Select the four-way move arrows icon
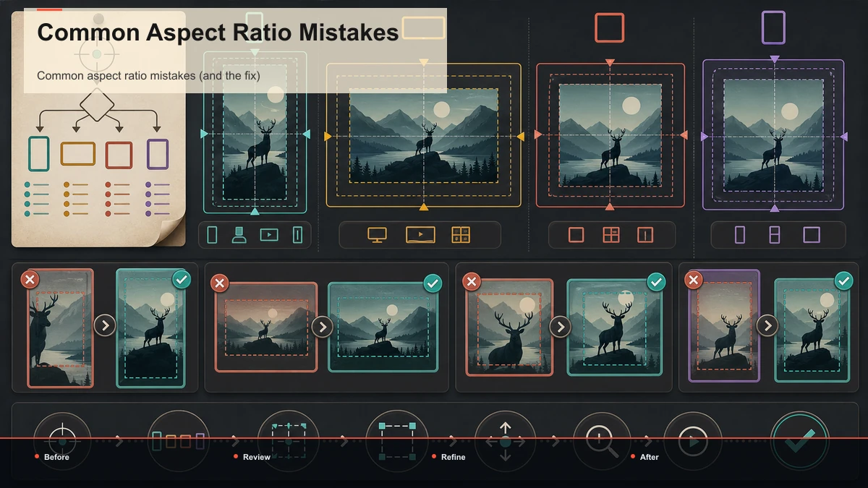This screenshot has width=868, height=488. tap(505, 441)
